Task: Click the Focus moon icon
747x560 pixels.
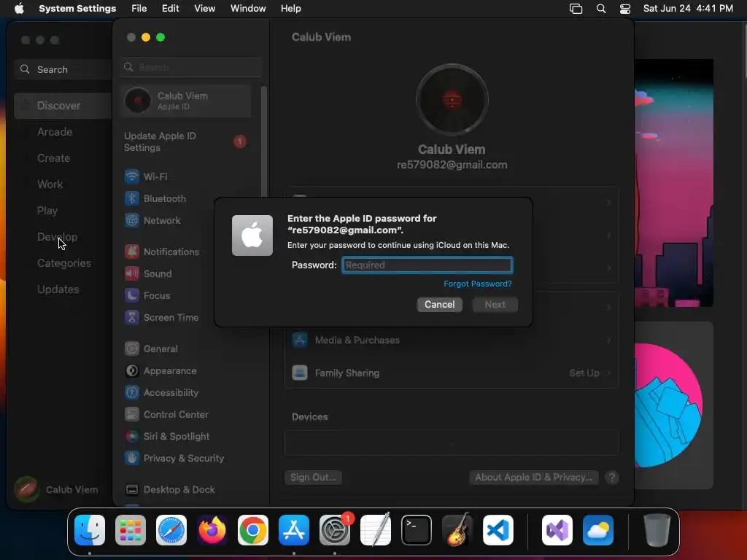Action: (x=132, y=295)
